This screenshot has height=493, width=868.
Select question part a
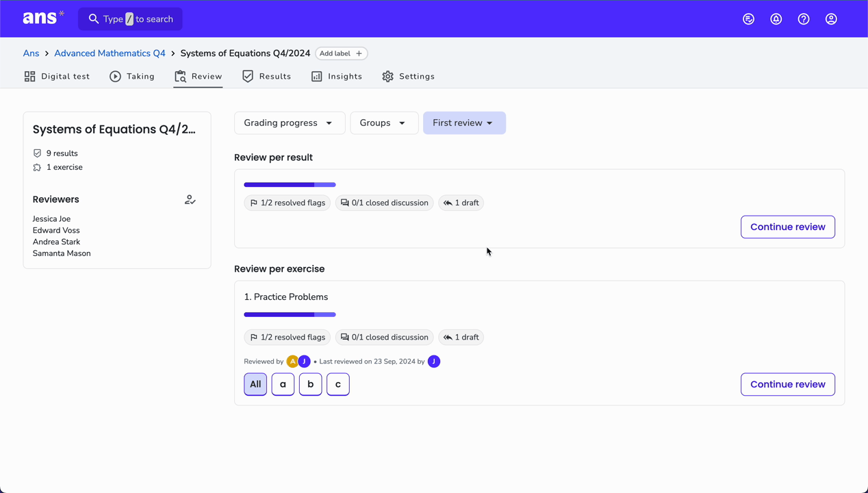coord(283,384)
